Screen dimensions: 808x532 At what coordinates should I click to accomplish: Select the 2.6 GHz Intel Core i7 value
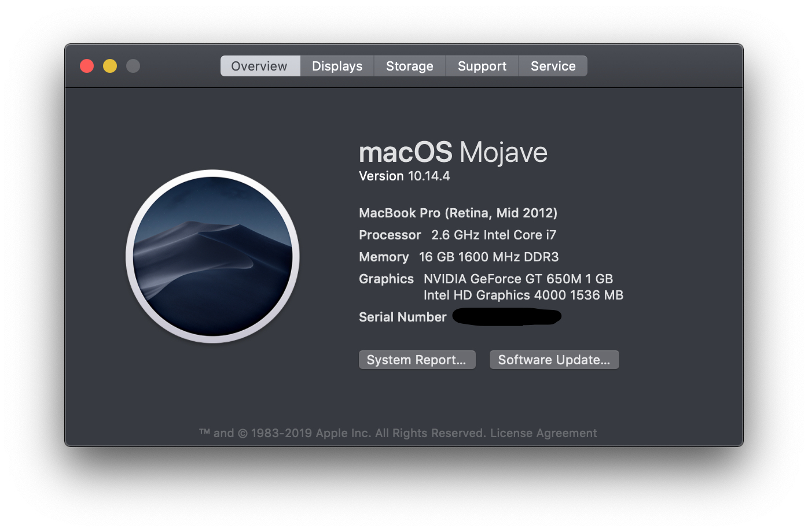[x=494, y=235]
